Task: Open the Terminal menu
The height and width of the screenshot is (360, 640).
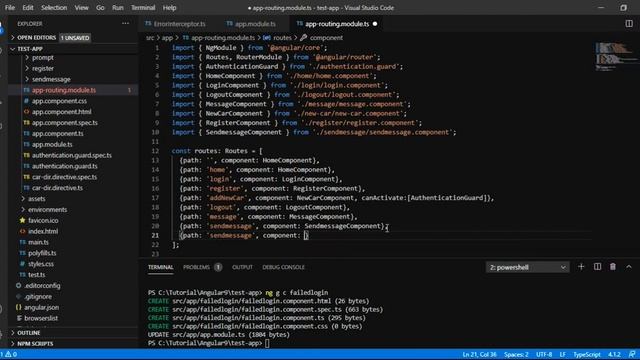Action: tap(143, 8)
